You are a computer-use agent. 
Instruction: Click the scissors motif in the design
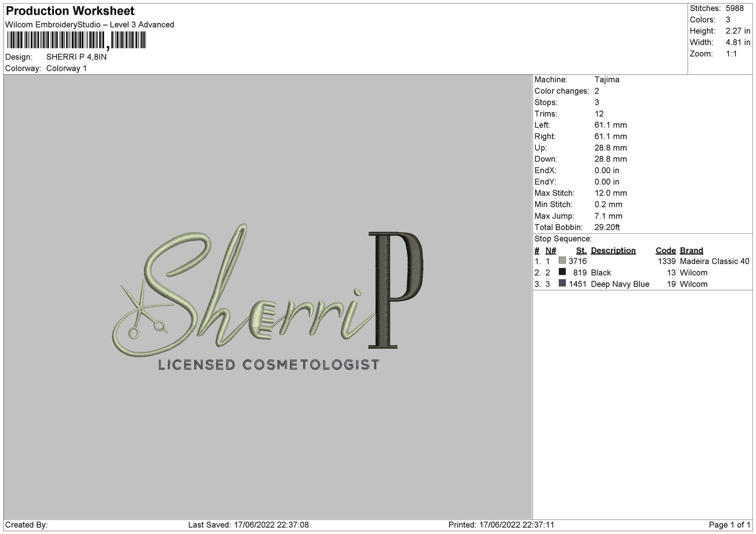[144, 310]
